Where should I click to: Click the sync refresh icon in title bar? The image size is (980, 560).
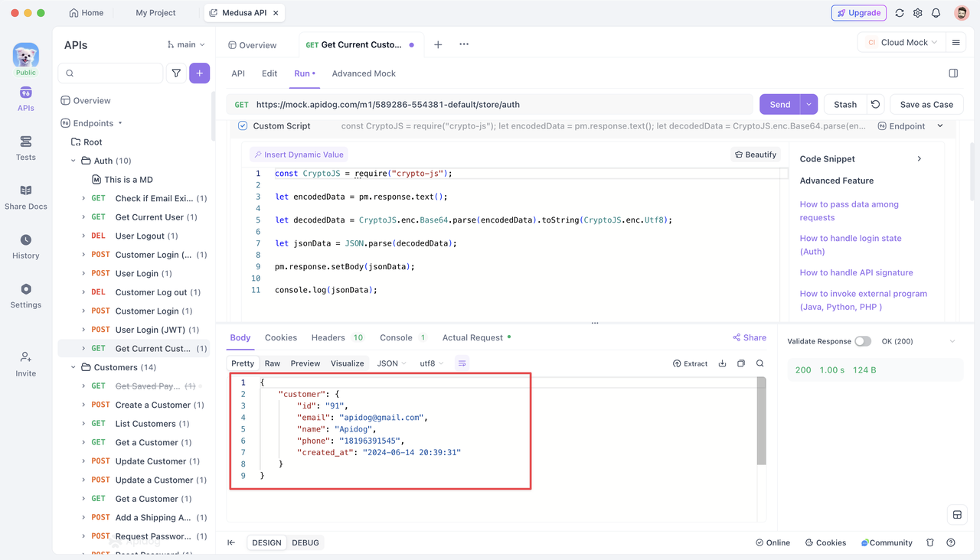(x=900, y=13)
